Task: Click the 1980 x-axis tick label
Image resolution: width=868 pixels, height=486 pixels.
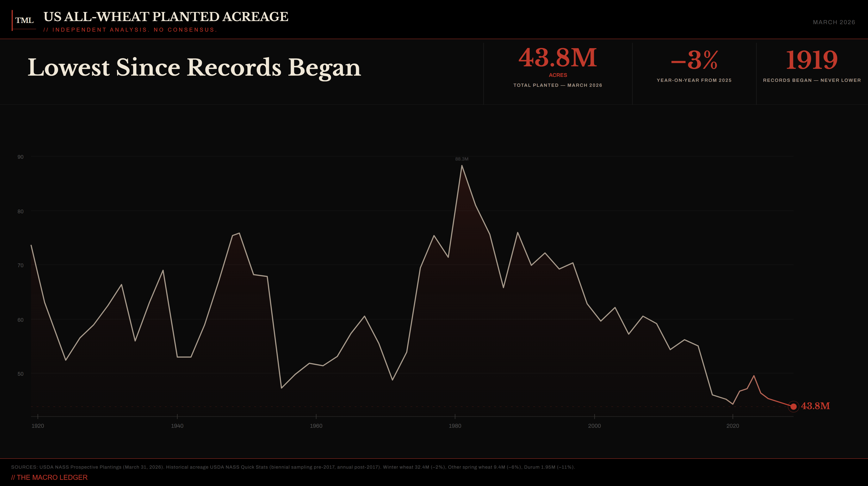Action: click(x=455, y=426)
